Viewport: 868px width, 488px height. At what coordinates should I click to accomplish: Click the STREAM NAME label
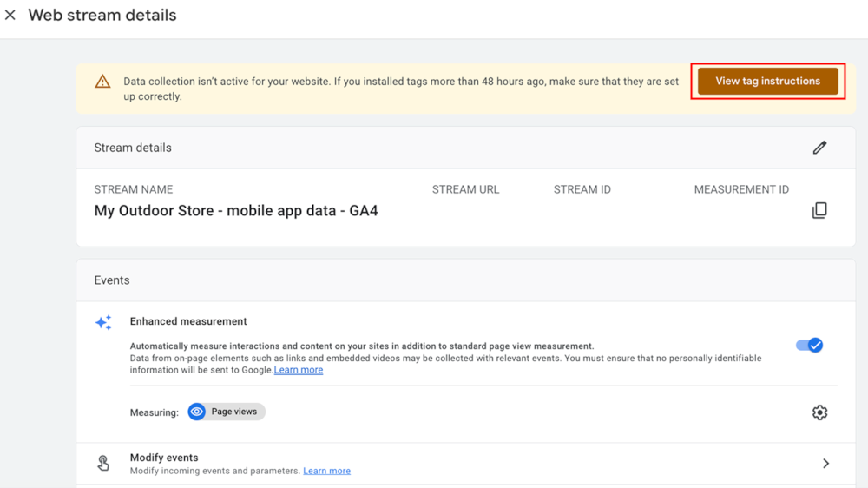[134, 189]
